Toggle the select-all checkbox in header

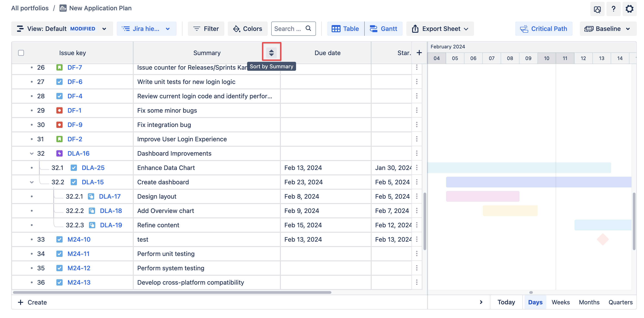tap(21, 53)
